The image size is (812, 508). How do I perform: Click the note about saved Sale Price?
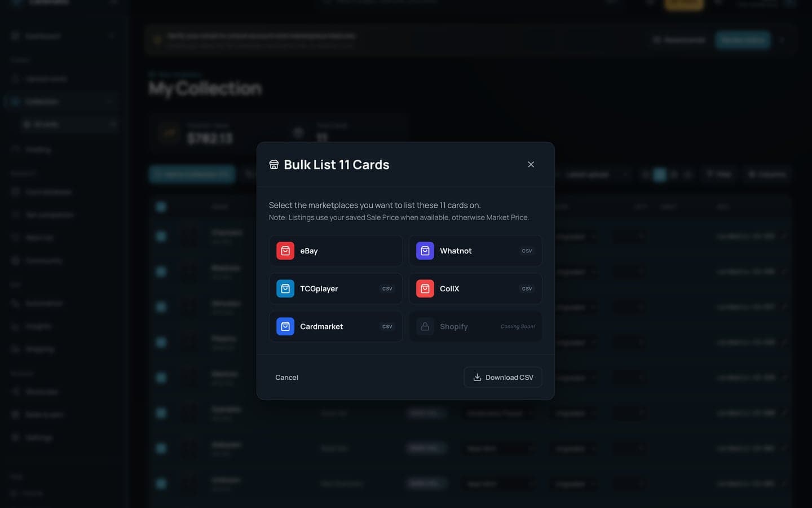(x=399, y=217)
